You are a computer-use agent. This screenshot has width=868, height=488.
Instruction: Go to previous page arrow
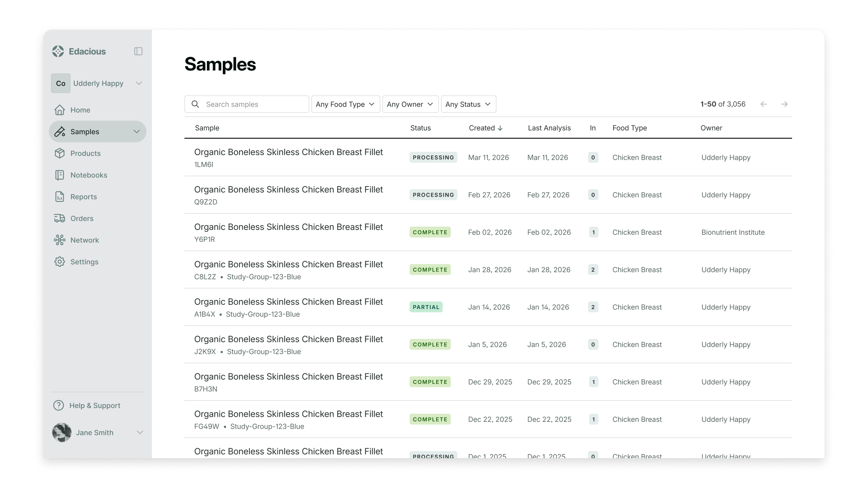(x=763, y=104)
